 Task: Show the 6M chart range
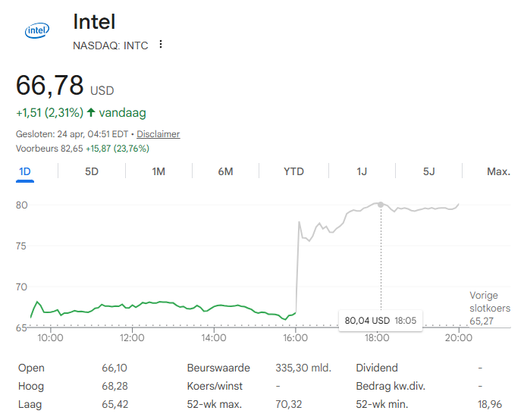225,172
